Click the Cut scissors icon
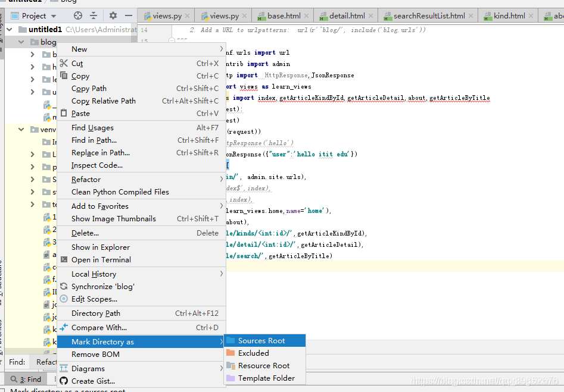Viewport: 564px width, 392px height. click(x=64, y=63)
